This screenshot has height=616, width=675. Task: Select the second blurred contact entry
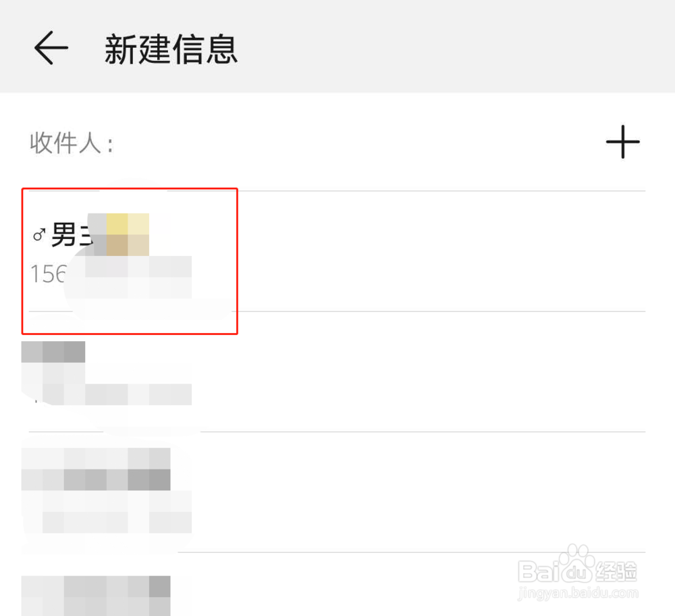[337, 371]
